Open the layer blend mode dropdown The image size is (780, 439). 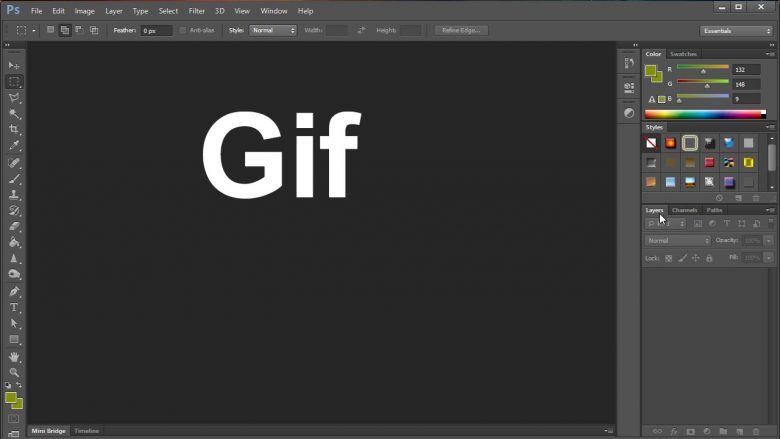(x=678, y=241)
